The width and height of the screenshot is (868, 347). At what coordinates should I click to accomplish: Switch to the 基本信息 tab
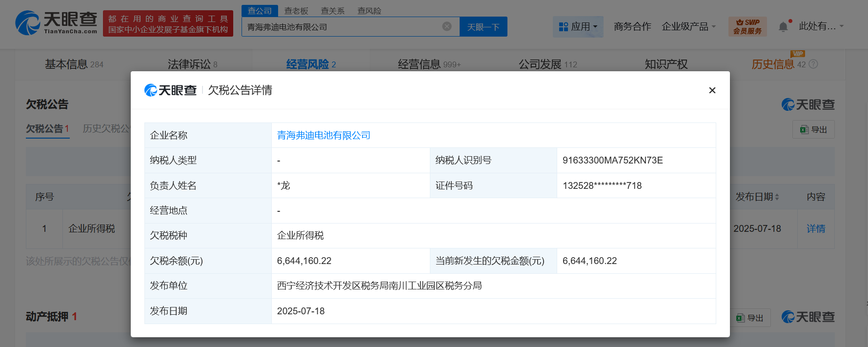tap(74, 64)
